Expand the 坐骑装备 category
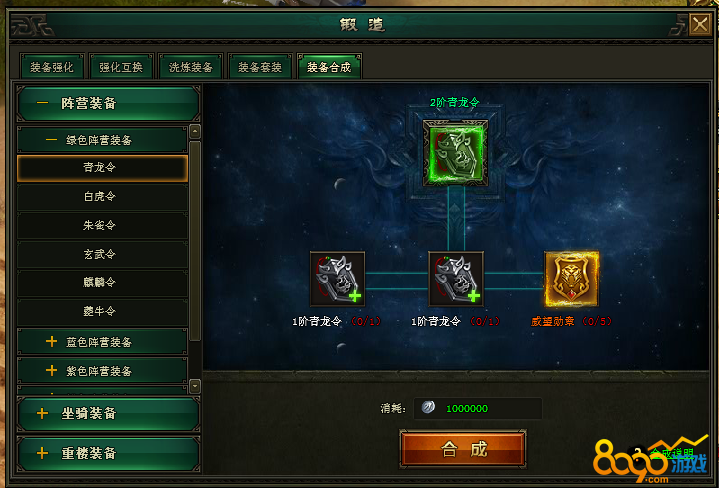This screenshot has width=719, height=488. click(x=108, y=414)
